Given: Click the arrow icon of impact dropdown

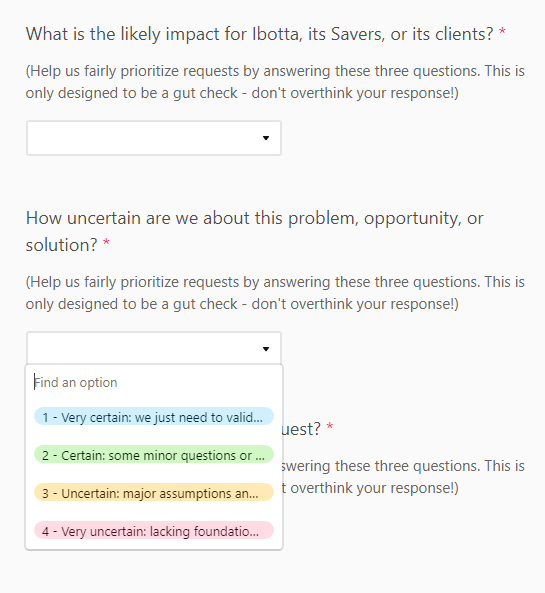Looking at the screenshot, I should pyautogui.click(x=266, y=138).
